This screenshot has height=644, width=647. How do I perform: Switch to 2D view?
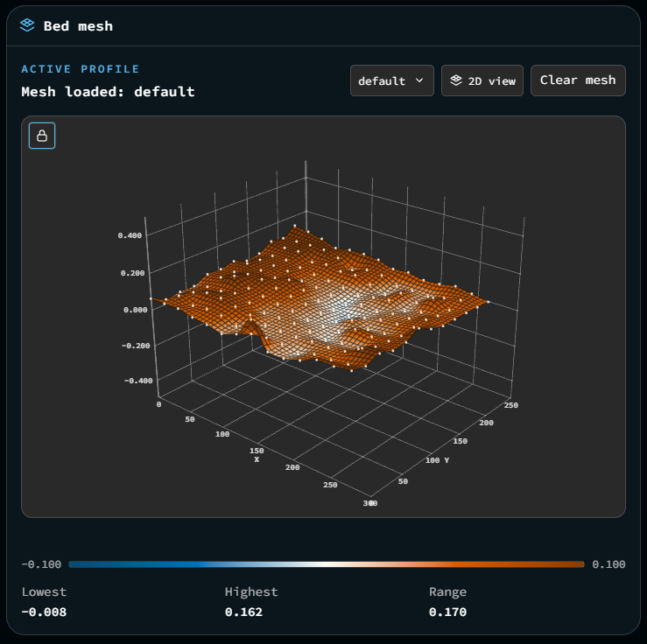pos(482,80)
